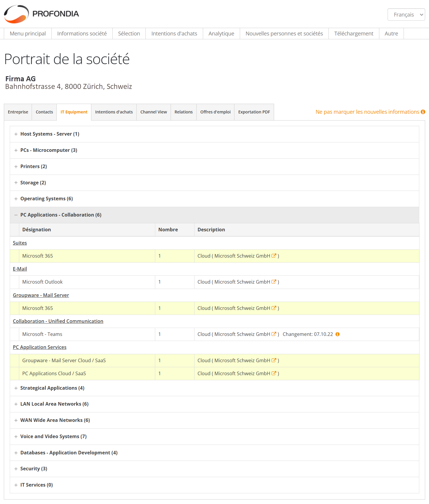Click info icon beside Ne pas marquer les nouvelles informations
This screenshot has height=504, width=429.
coord(423,112)
